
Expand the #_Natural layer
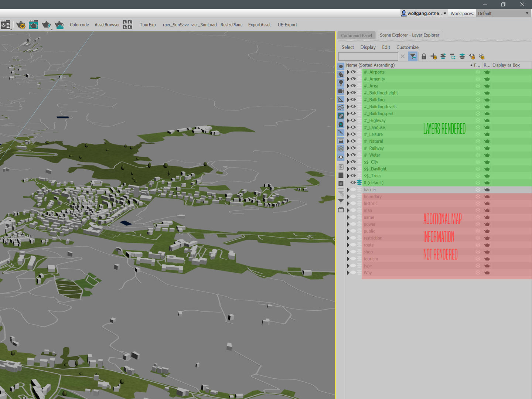click(348, 141)
